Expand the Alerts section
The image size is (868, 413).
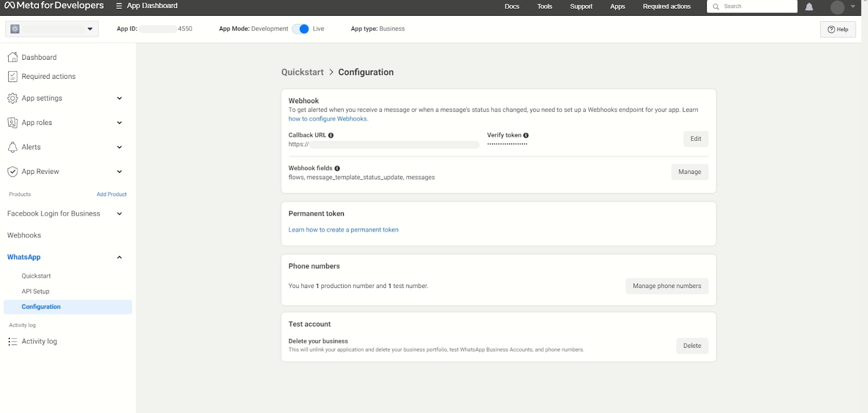pos(119,147)
